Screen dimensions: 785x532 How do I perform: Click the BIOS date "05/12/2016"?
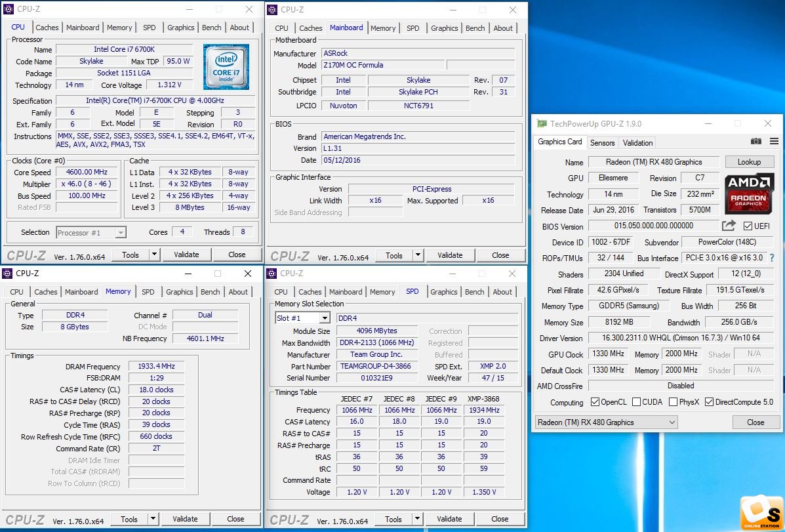pyautogui.click(x=418, y=160)
